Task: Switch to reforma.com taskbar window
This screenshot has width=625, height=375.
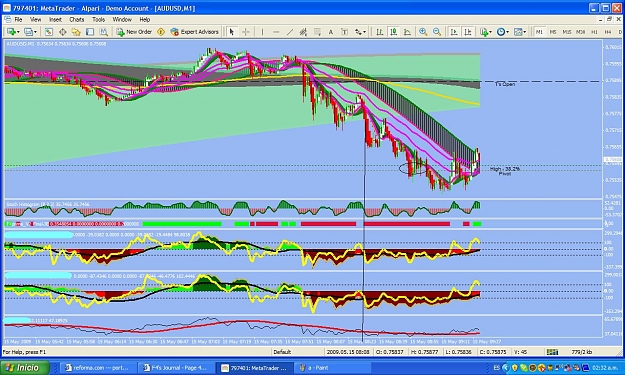Action: coord(97,368)
